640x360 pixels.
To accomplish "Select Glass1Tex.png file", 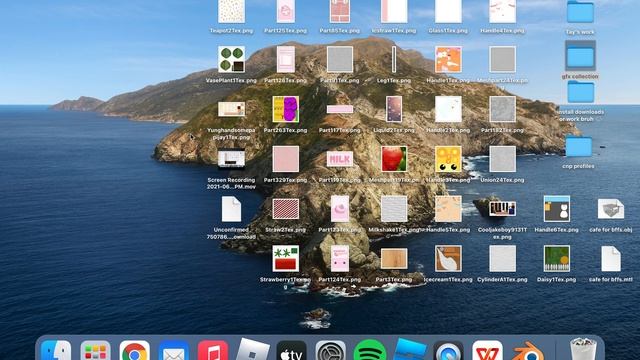I will [x=448, y=11].
